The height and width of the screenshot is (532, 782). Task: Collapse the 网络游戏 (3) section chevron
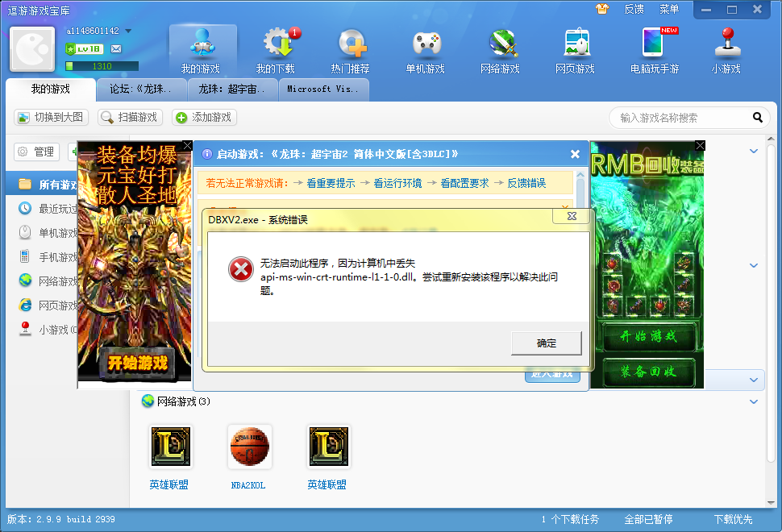point(754,401)
